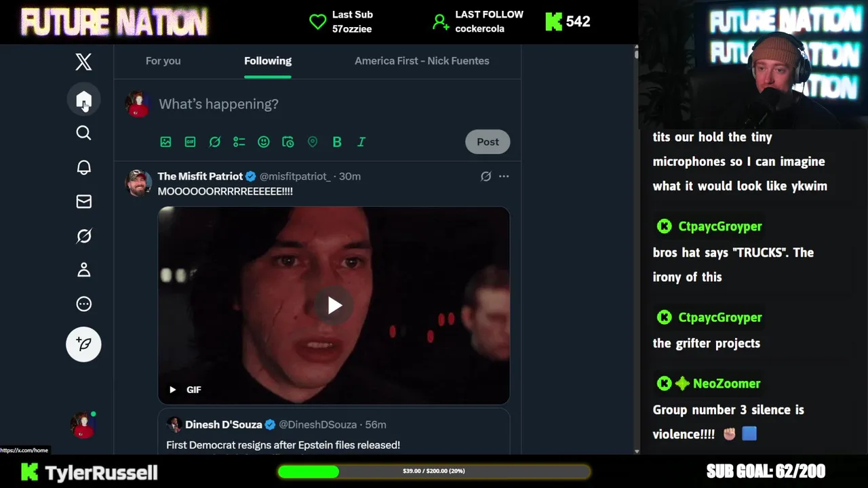The image size is (868, 488).
Task: Switch to the For you tab
Action: tap(163, 61)
